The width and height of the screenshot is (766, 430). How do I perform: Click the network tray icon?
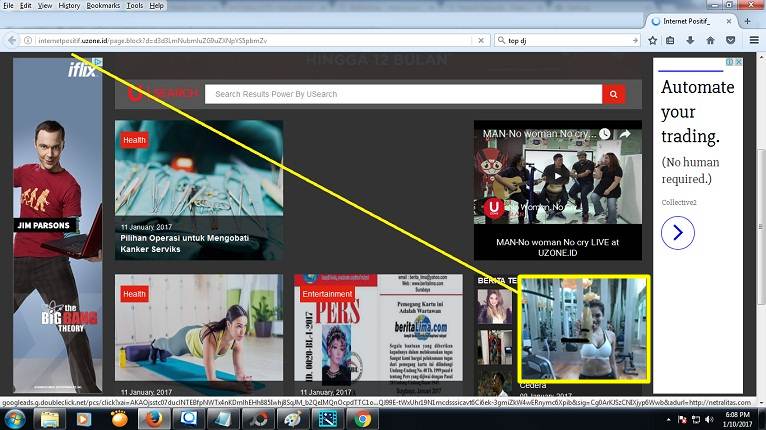(x=696, y=419)
